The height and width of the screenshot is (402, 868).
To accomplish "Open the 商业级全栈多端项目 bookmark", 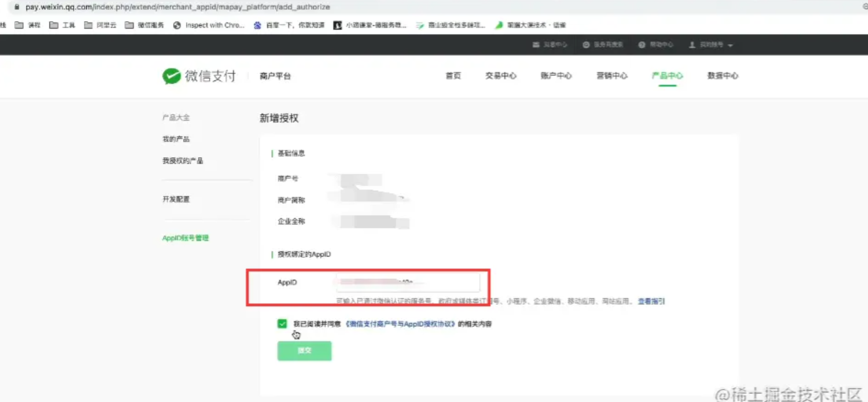I will [451, 25].
